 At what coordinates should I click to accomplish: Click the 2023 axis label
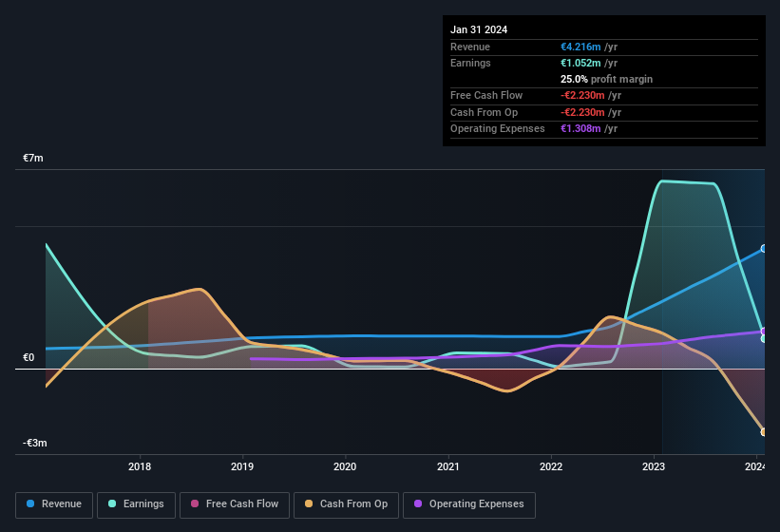pos(654,466)
